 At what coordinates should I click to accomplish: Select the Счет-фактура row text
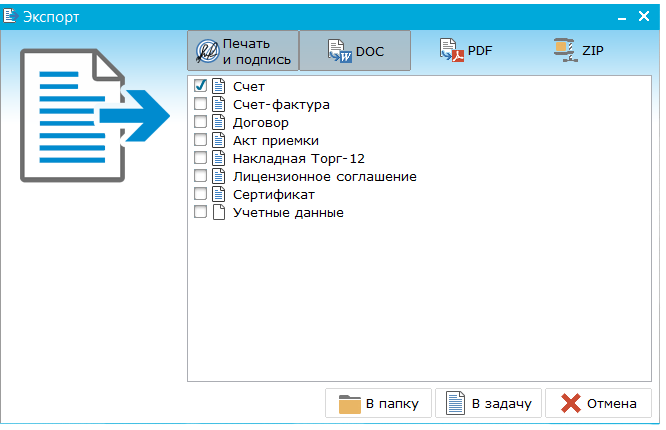point(281,105)
